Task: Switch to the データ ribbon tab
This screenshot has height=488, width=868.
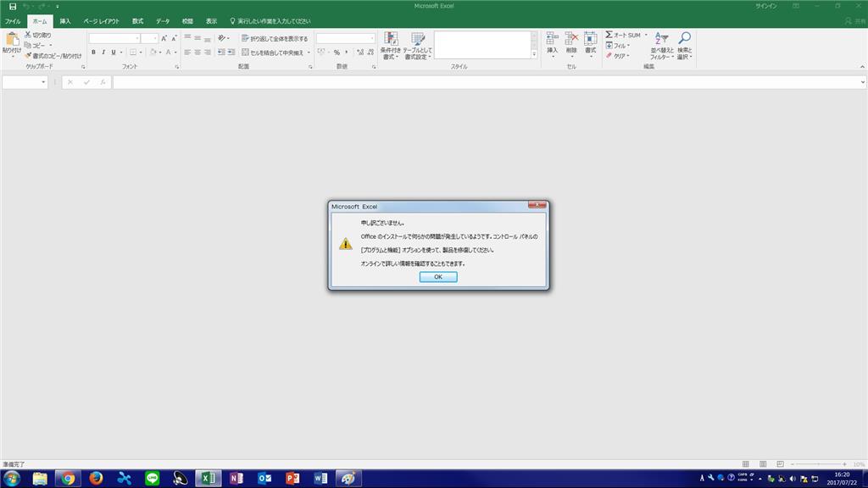Action: 161,21
